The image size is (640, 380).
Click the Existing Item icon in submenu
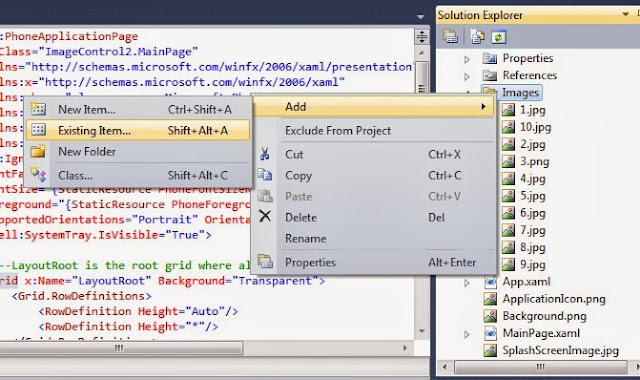(38, 130)
